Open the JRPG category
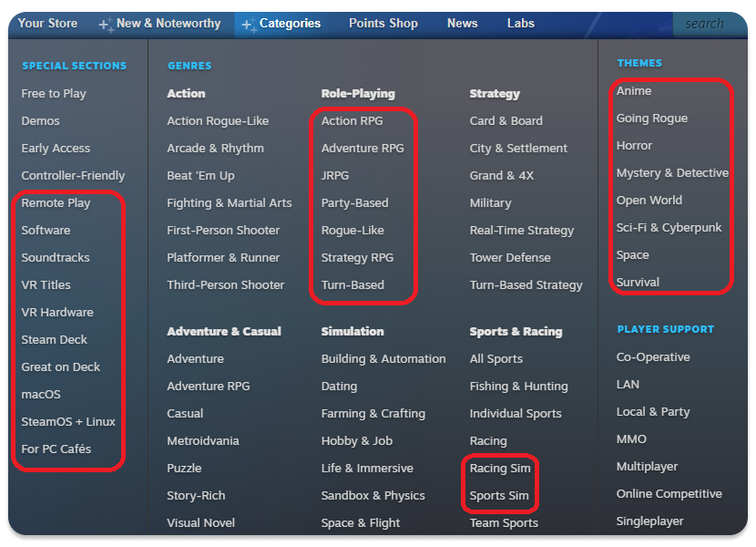The height and width of the screenshot is (547, 756). (335, 175)
